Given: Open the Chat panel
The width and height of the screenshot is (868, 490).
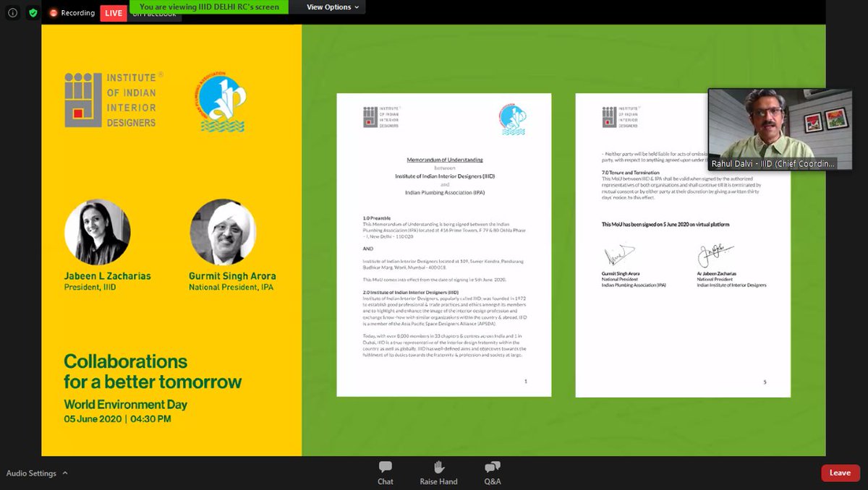Looking at the screenshot, I should pyautogui.click(x=386, y=473).
